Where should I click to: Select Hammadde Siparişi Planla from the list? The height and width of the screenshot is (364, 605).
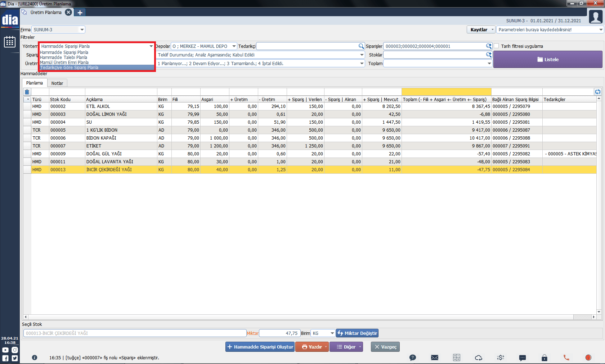(64, 53)
